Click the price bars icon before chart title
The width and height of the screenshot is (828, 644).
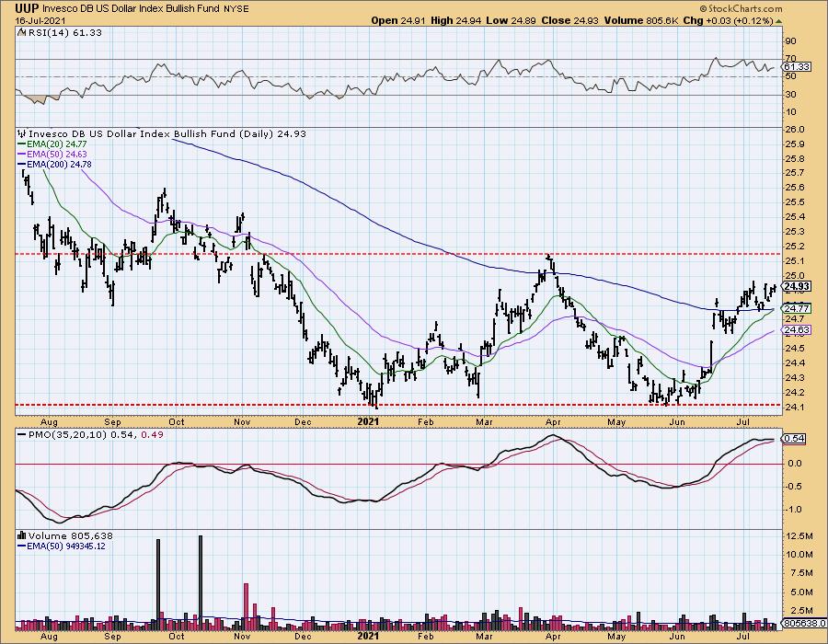[22, 133]
